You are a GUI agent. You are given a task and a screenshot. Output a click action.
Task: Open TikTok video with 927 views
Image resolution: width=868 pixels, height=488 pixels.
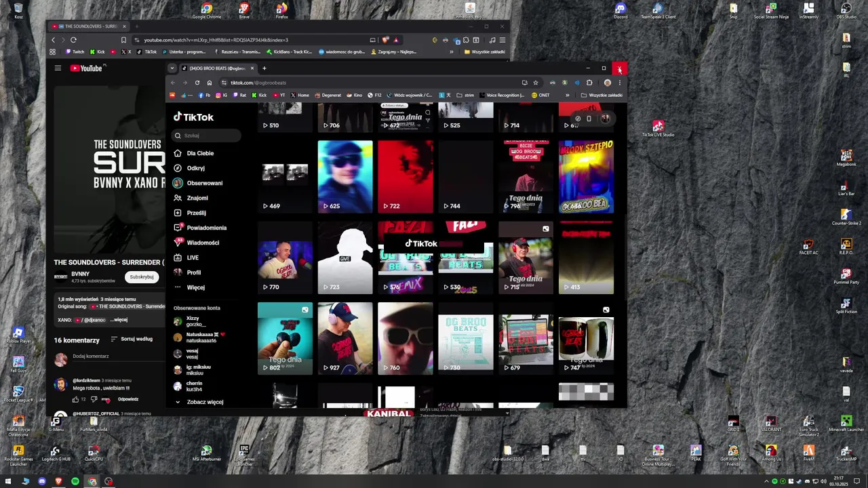click(345, 338)
